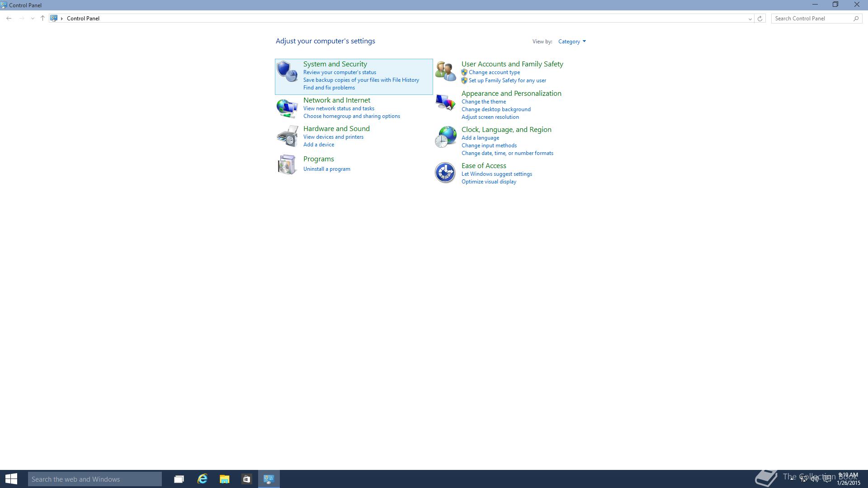868x488 pixels.
Task: Open User Accounts and Family Safety
Action: click(x=512, y=64)
